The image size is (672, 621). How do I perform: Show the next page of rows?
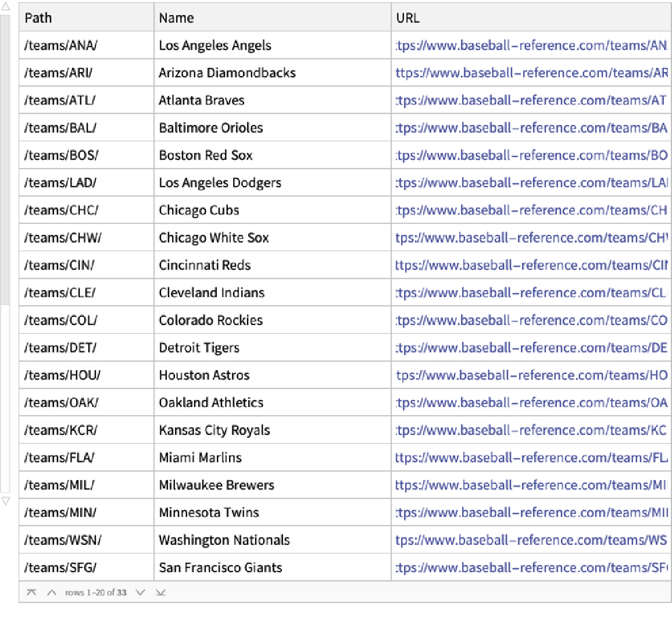[x=140, y=593]
